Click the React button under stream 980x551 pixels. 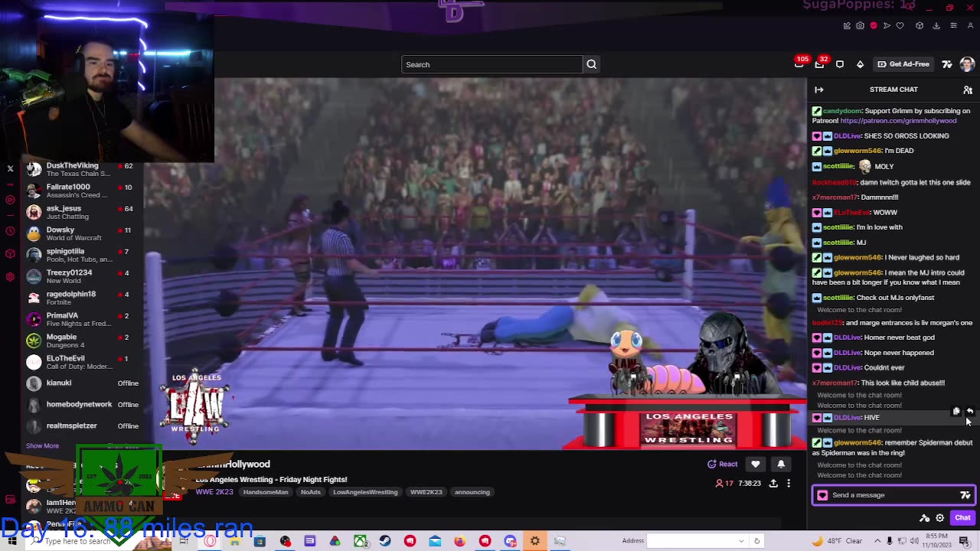click(x=722, y=464)
